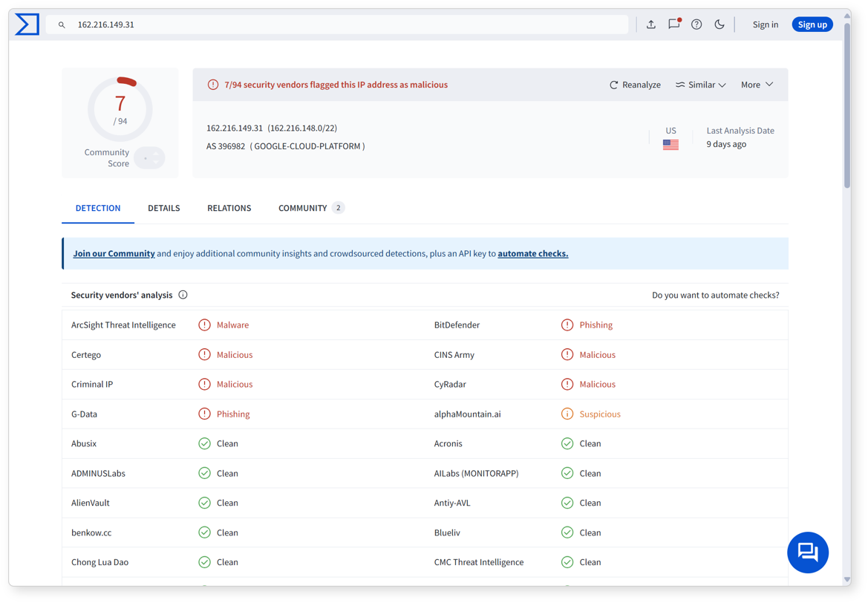Click the alert icon in CINS Army's row
The width and height of the screenshot is (868, 603).
[x=567, y=354]
